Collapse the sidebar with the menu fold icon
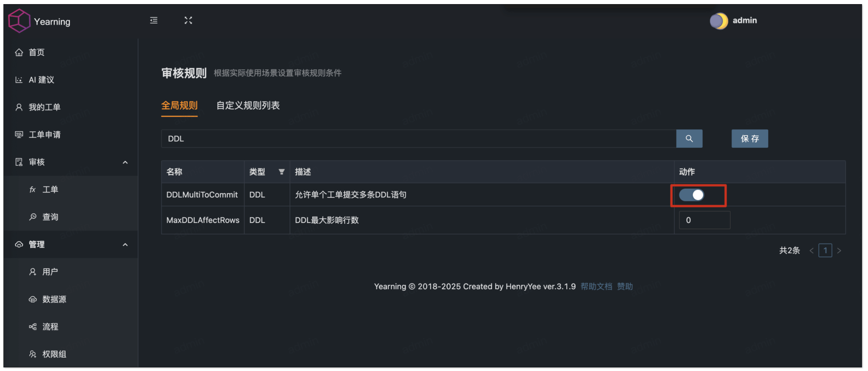This screenshot has height=371, width=868. pyautogui.click(x=154, y=21)
